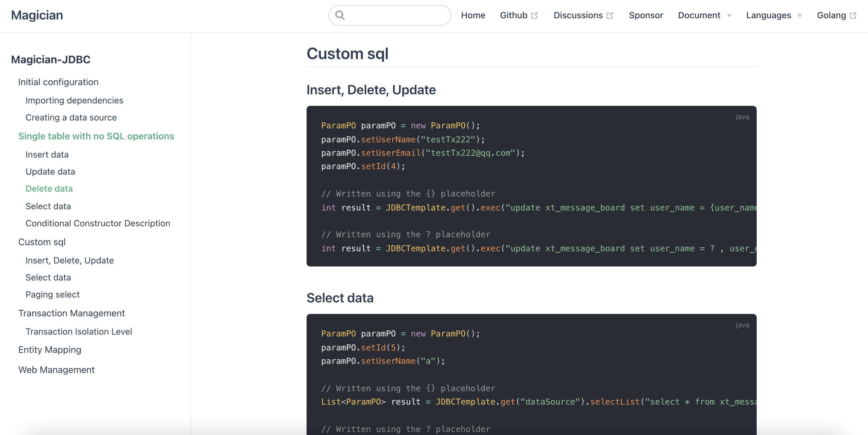Select Creating a data source link
This screenshot has height=435, width=868.
click(x=71, y=117)
